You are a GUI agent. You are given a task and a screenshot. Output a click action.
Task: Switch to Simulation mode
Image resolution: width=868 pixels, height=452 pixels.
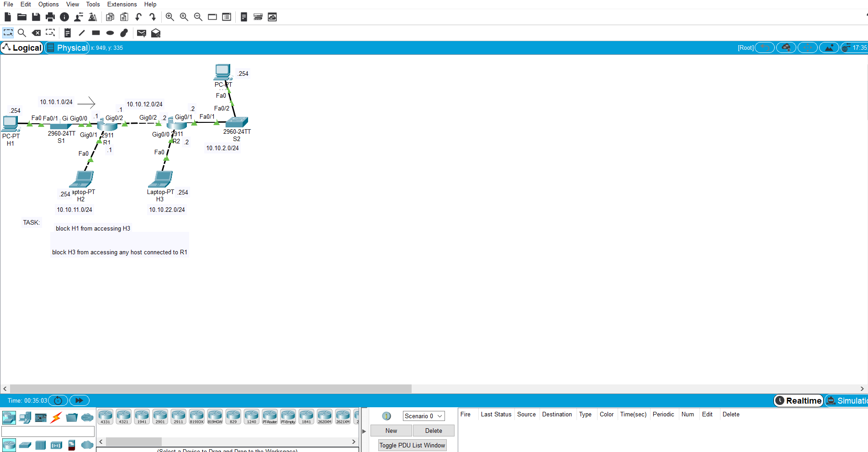pos(851,400)
